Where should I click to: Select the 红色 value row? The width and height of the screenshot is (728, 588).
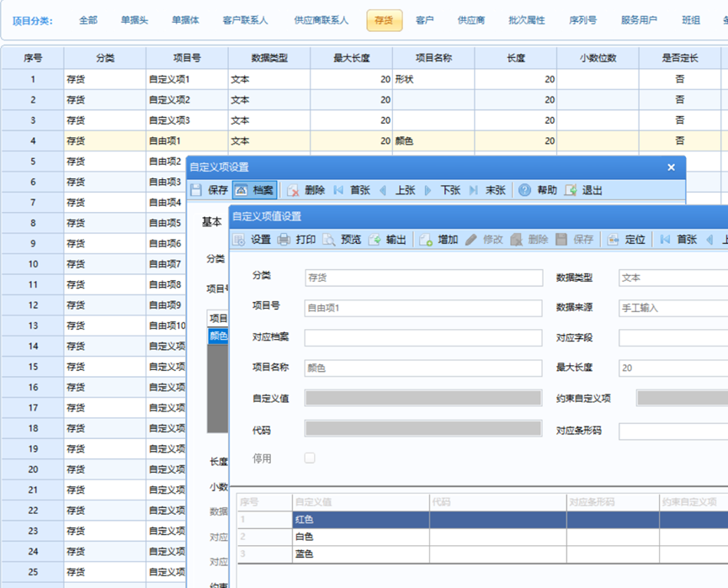(x=483, y=520)
